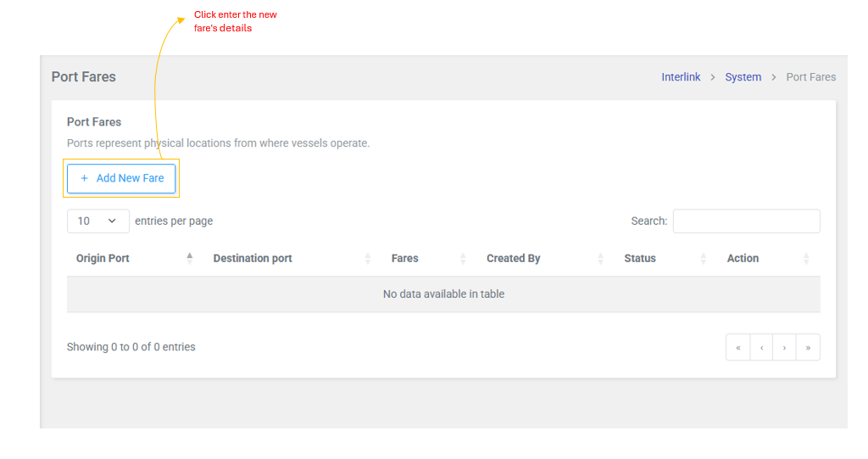The height and width of the screenshot is (459, 868).
Task: Select the "No data available in table" row
Action: pyautogui.click(x=443, y=294)
